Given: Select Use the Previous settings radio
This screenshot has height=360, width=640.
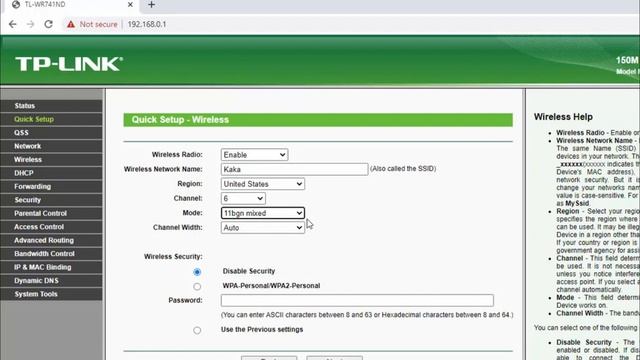Looking at the screenshot, I should tap(197, 330).
